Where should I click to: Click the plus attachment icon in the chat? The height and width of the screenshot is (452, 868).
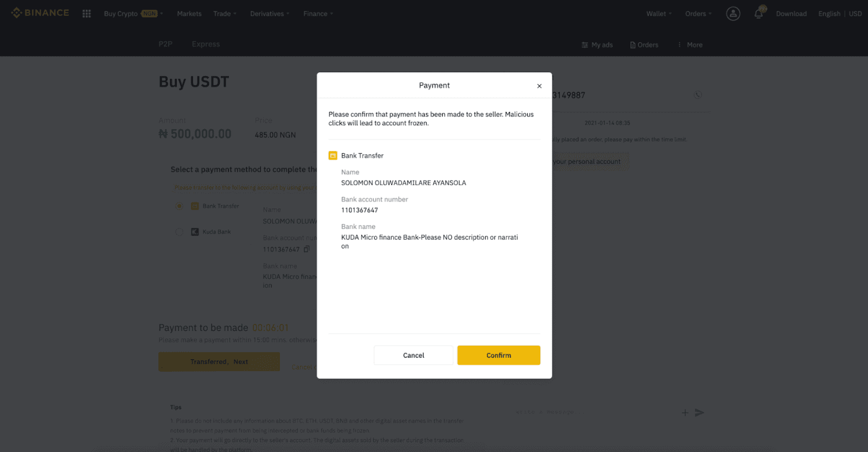[685, 413]
